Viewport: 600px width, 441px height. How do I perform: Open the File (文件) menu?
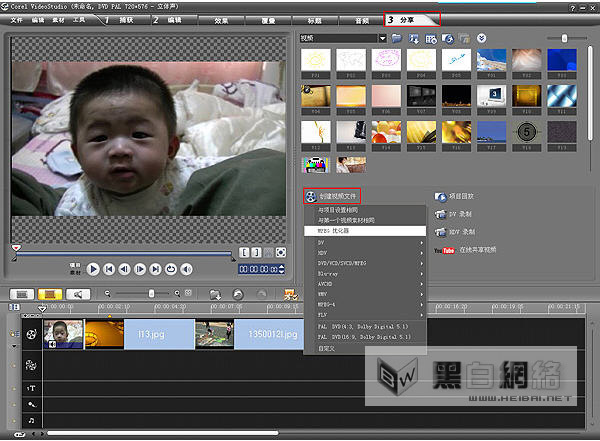point(16,20)
